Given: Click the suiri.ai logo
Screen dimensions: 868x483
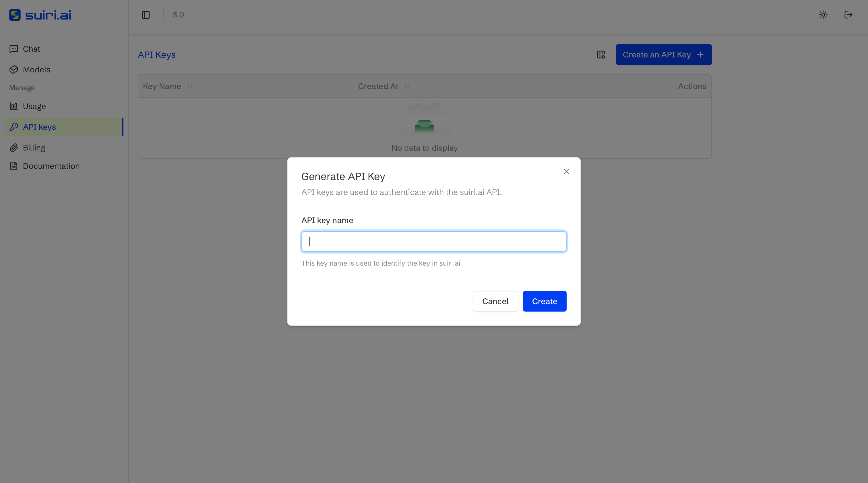Looking at the screenshot, I should click(x=40, y=15).
